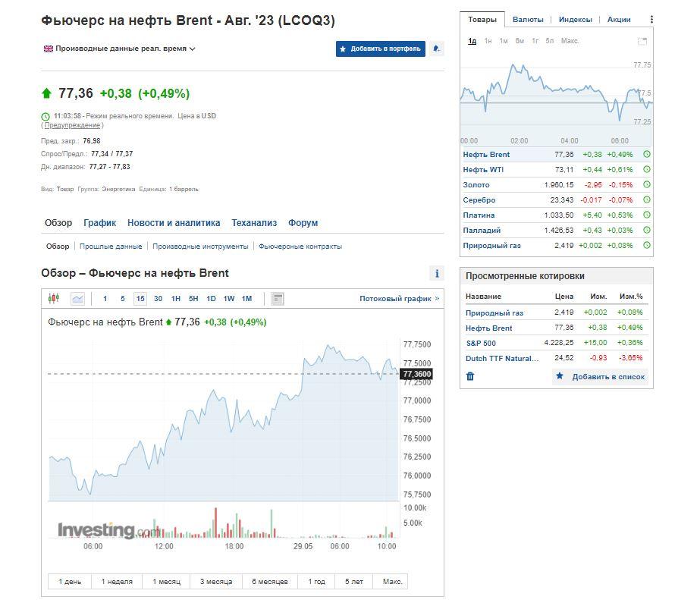Select candlestick chart type icon
Viewport: 700px width, 600px height.
(x=53, y=299)
